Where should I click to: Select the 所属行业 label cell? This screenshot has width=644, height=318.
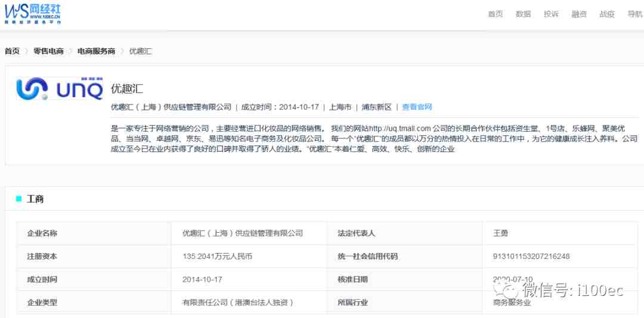[x=404, y=302]
